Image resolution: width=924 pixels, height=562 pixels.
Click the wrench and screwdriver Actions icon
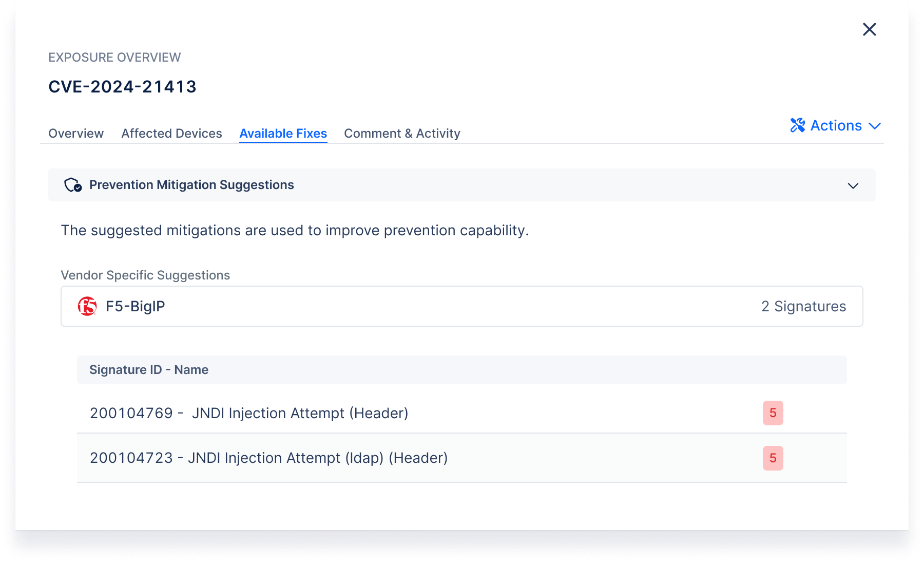(x=797, y=125)
